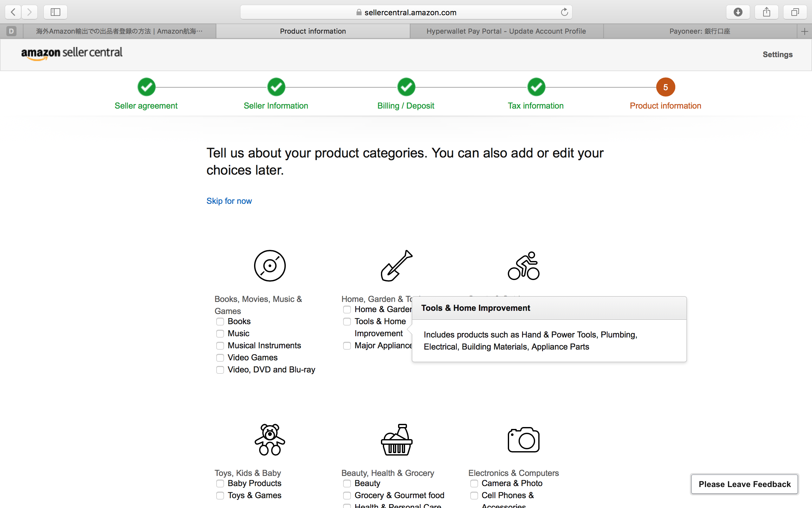The width and height of the screenshot is (812, 508).
Task: Click the disc icon for Books, Movies, Music
Action: [x=270, y=265]
